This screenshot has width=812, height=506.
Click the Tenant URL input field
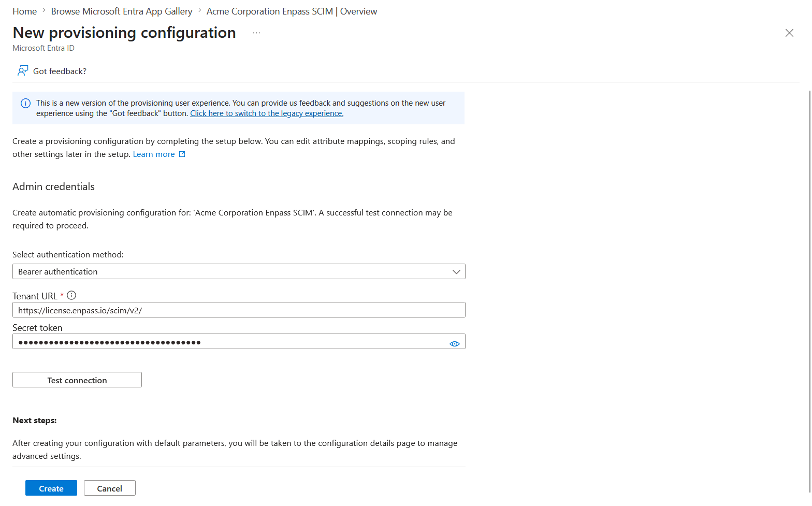239,310
